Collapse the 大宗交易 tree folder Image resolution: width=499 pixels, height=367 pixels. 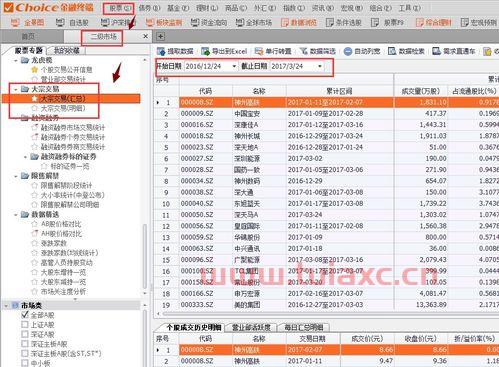[x=16, y=89]
